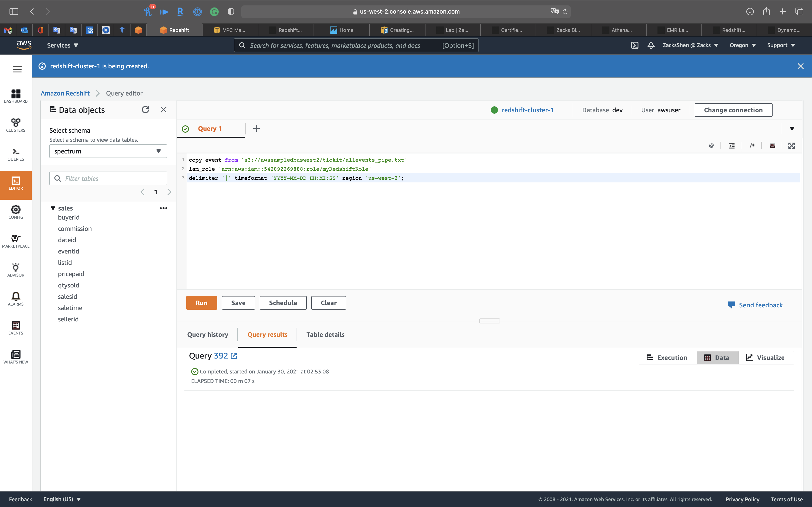Image resolution: width=812 pixels, height=507 pixels.
Task: Open the redshift-cluster-1 link
Action: tap(527, 110)
